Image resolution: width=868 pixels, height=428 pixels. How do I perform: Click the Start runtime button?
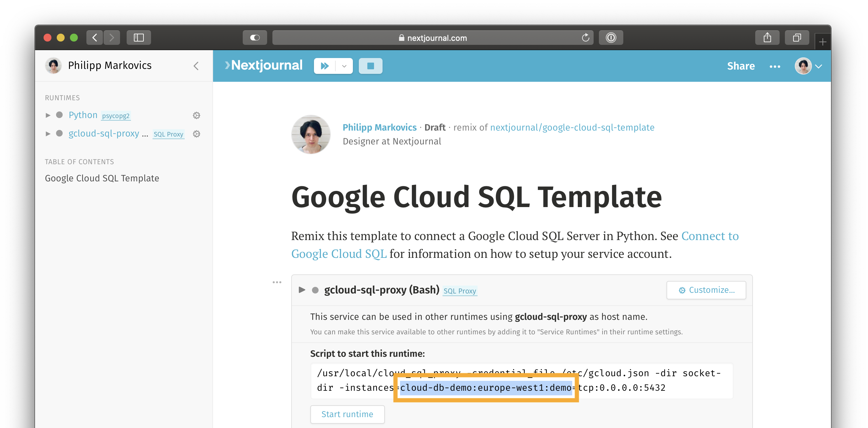347,414
